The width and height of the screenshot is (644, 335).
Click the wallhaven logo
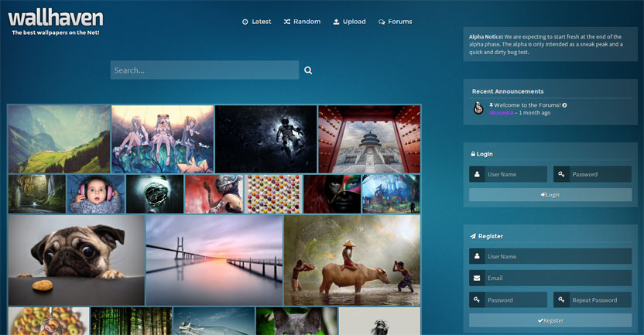56,19
